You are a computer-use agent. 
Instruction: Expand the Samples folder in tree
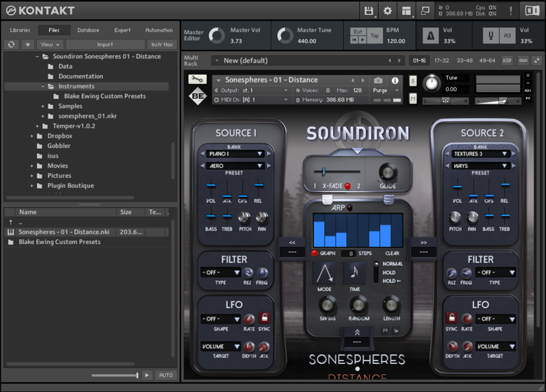coord(42,106)
